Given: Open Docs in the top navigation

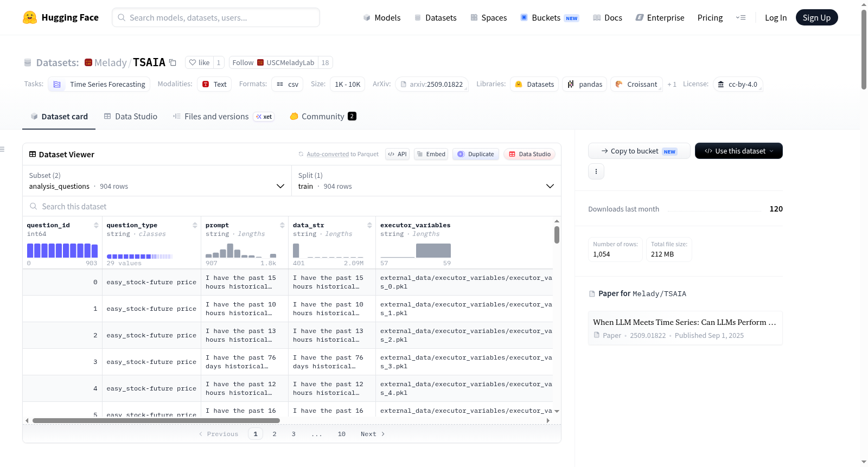Looking at the screenshot, I should click(608, 17).
